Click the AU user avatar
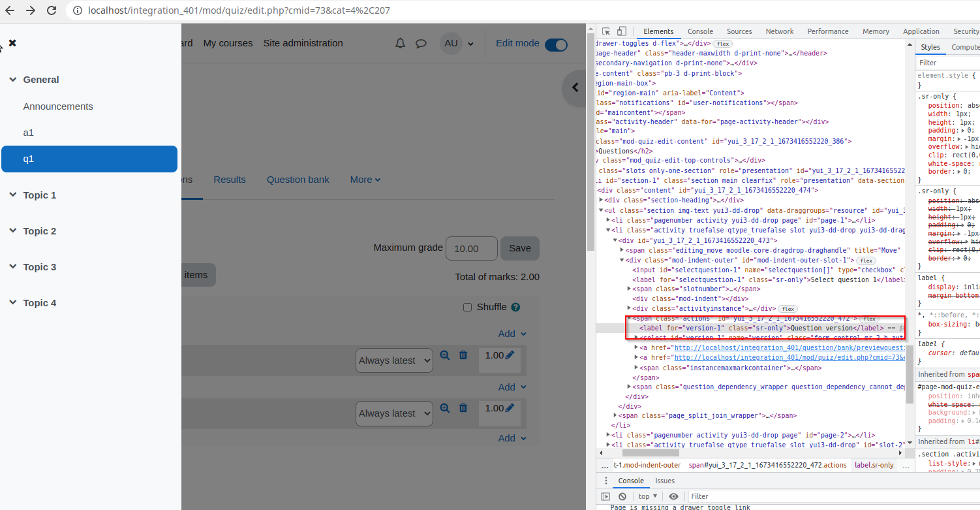 pos(451,44)
